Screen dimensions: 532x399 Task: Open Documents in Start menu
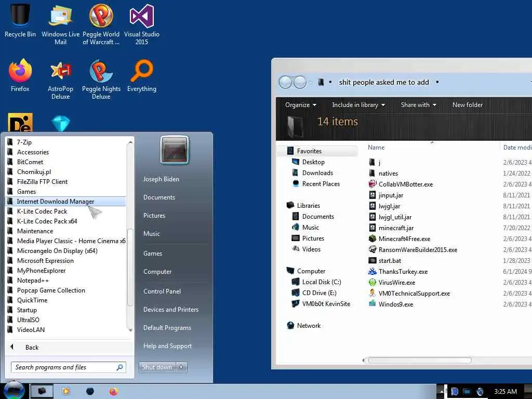[x=159, y=197]
